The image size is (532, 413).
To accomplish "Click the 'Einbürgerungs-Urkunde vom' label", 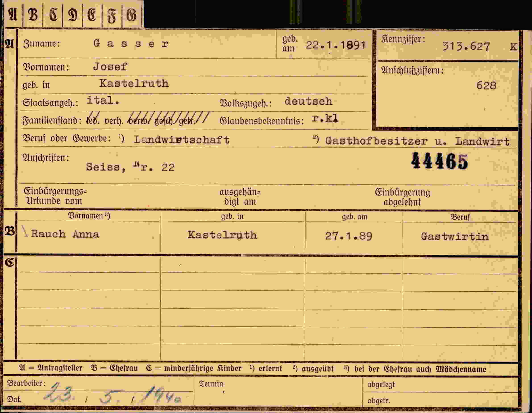I will [55, 196].
